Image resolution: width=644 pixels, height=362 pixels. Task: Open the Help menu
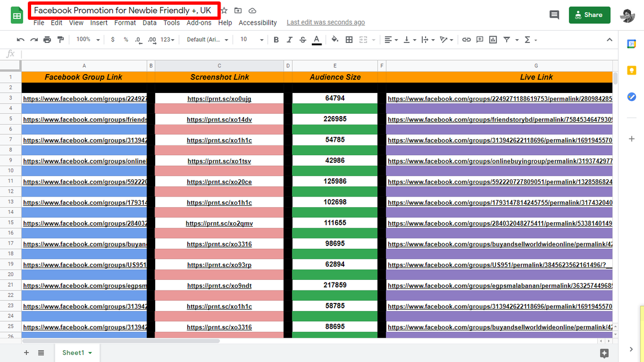point(225,23)
